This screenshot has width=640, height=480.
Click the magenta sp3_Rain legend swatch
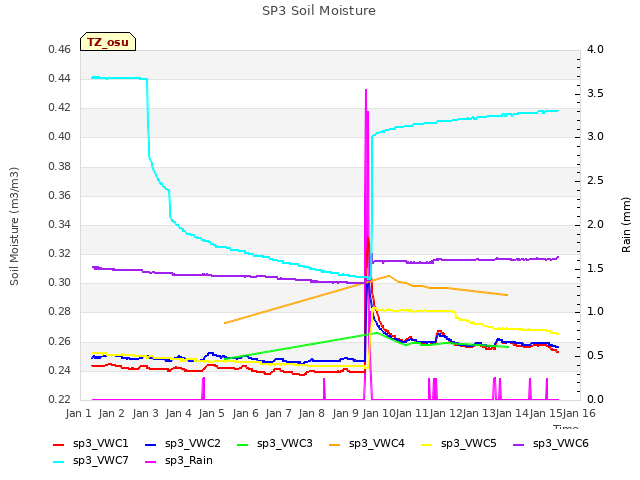pyautogui.click(x=151, y=462)
